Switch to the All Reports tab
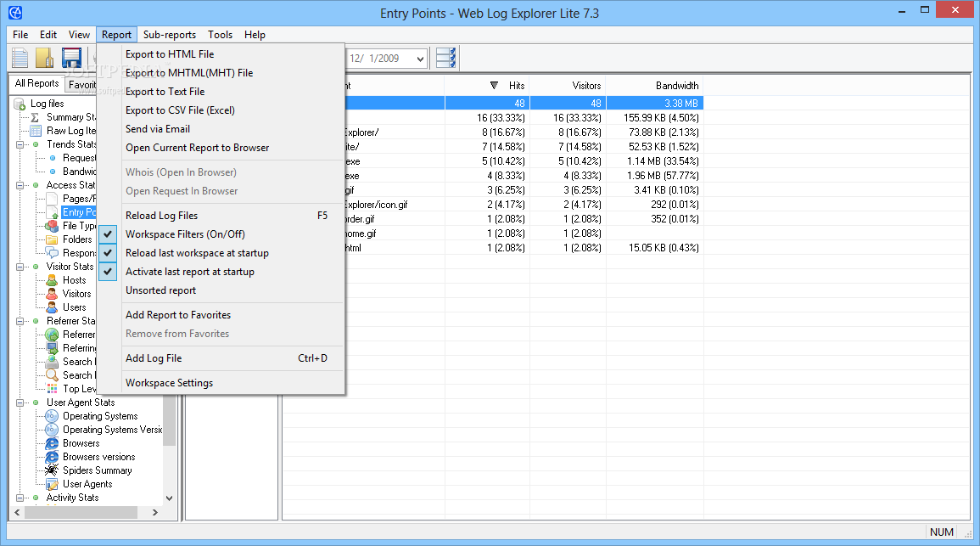 (36, 83)
